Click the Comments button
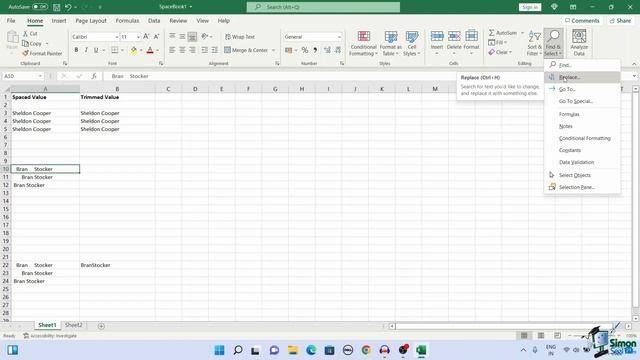The image size is (640, 360). 582,20
